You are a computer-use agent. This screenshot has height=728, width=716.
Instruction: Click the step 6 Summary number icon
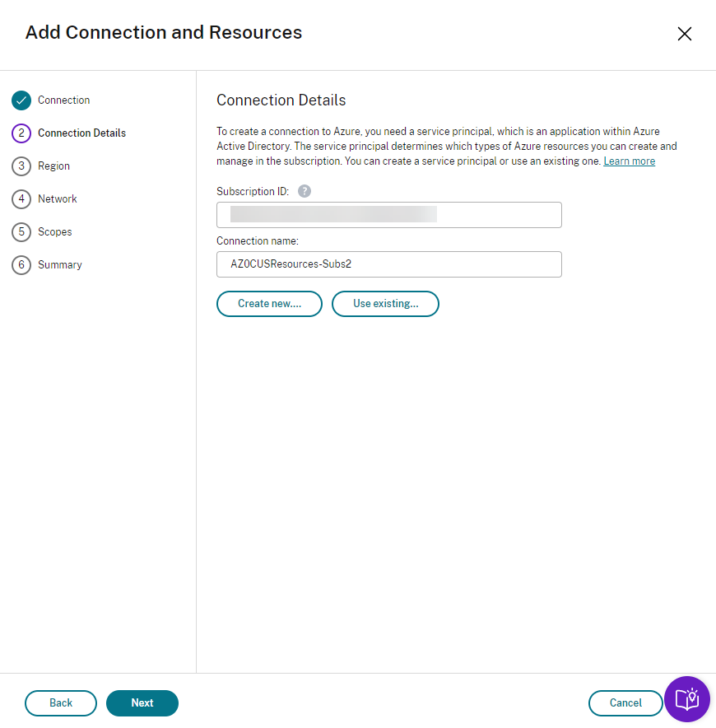(x=21, y=265)
